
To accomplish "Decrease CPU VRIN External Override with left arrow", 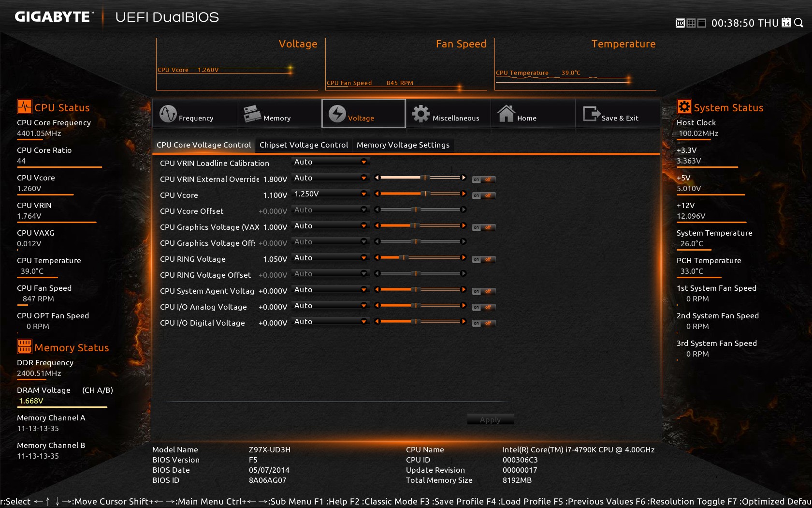I will 377,178.
